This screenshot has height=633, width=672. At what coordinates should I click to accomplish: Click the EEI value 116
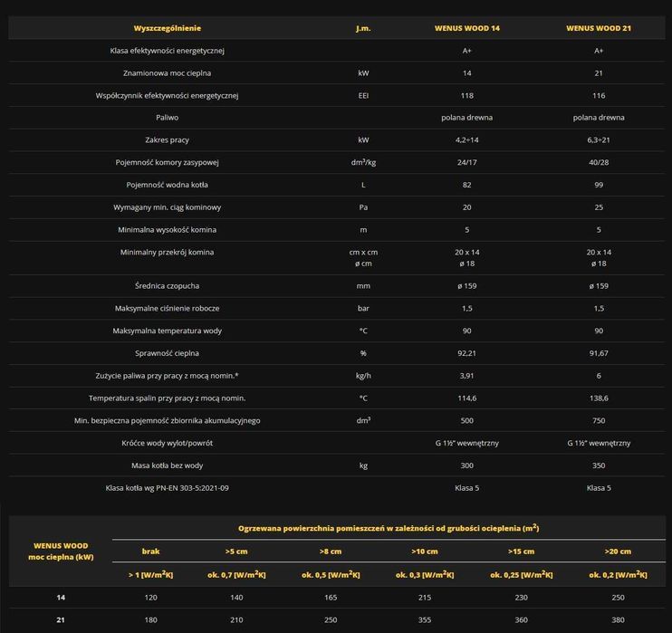point(599,96)
